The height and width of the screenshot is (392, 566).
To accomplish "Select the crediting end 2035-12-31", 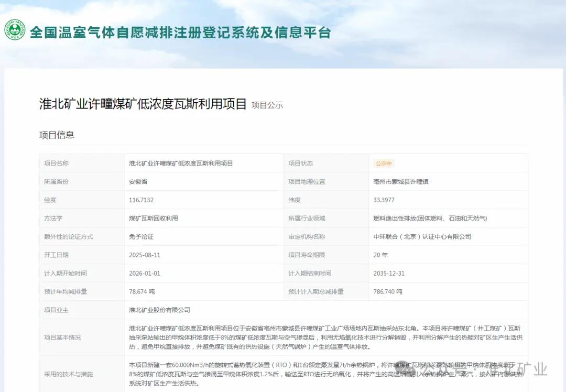I will pyautogui.click(x=389, y=273).
